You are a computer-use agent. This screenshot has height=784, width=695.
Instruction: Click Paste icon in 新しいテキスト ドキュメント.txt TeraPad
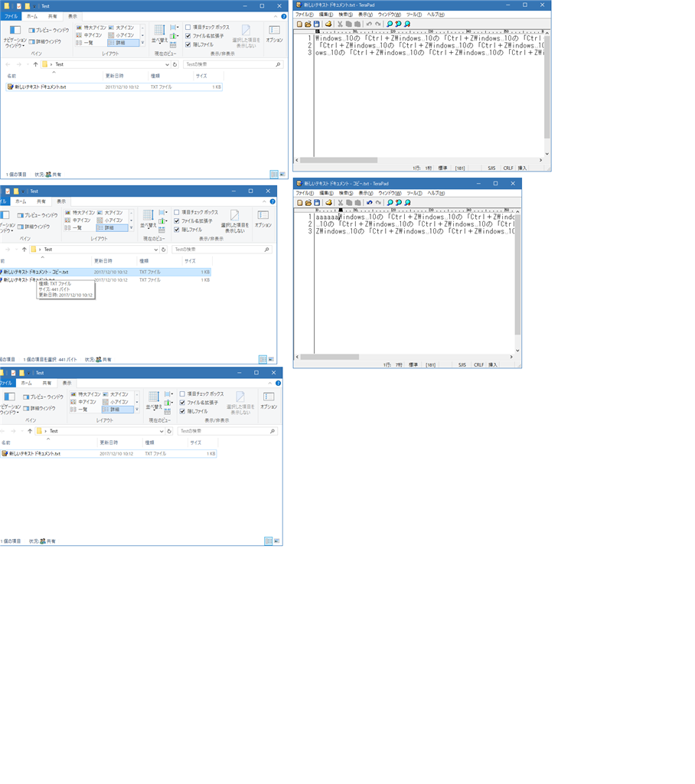[357, 24]
